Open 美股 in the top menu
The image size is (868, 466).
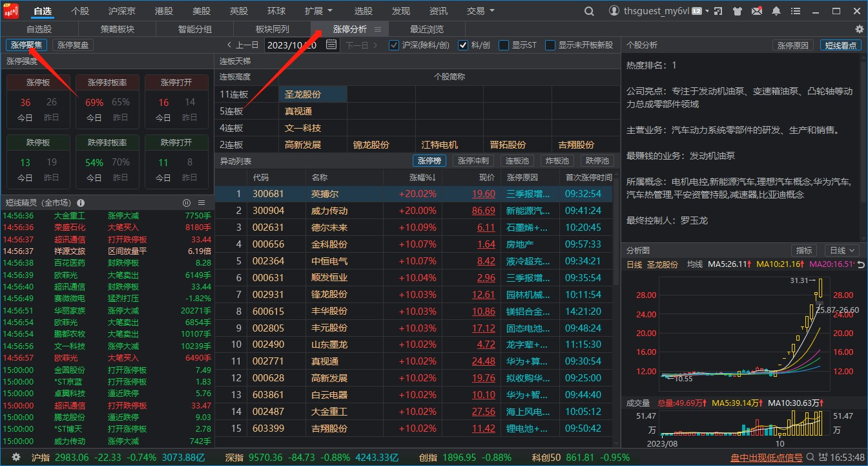point(201,11)
